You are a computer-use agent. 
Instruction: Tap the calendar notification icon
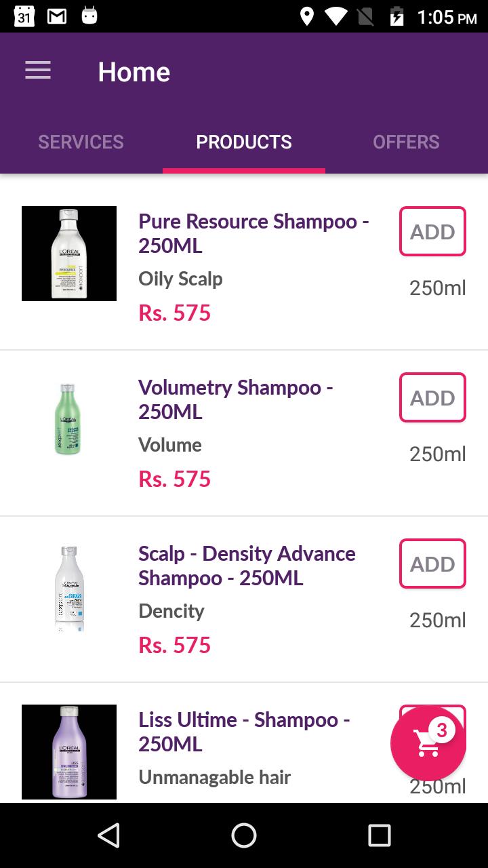(x=24, y=16)
